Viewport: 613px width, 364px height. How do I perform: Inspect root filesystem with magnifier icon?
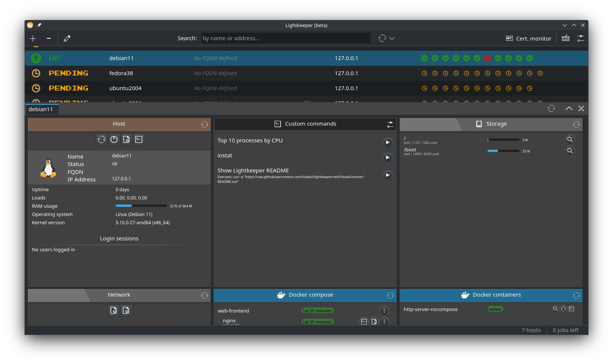click(570, 139)
